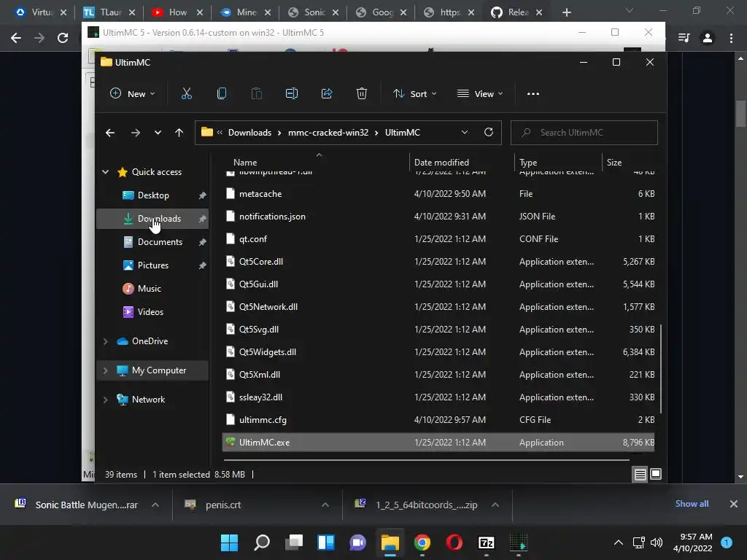This screenshot has height=560, width=747.
Task: Click the Delete trash can icon
Action: (362, 94)
